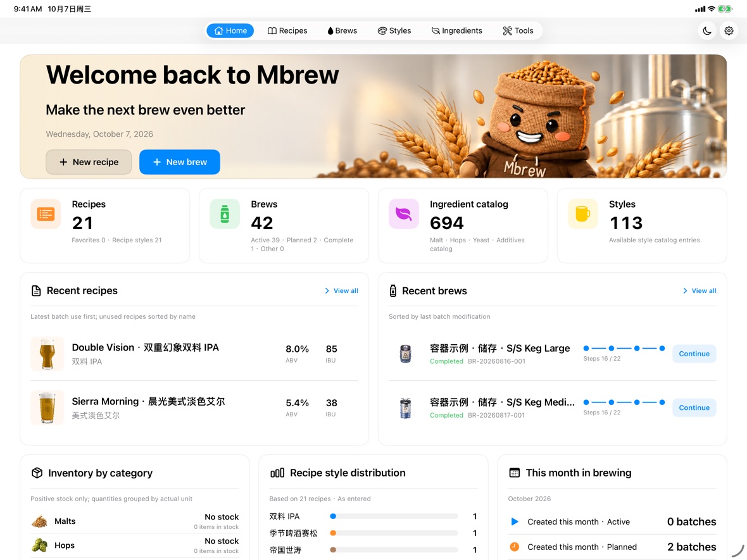Select the 季节啤酒赛松 style row
747x560 pixels.
(373, 533)
